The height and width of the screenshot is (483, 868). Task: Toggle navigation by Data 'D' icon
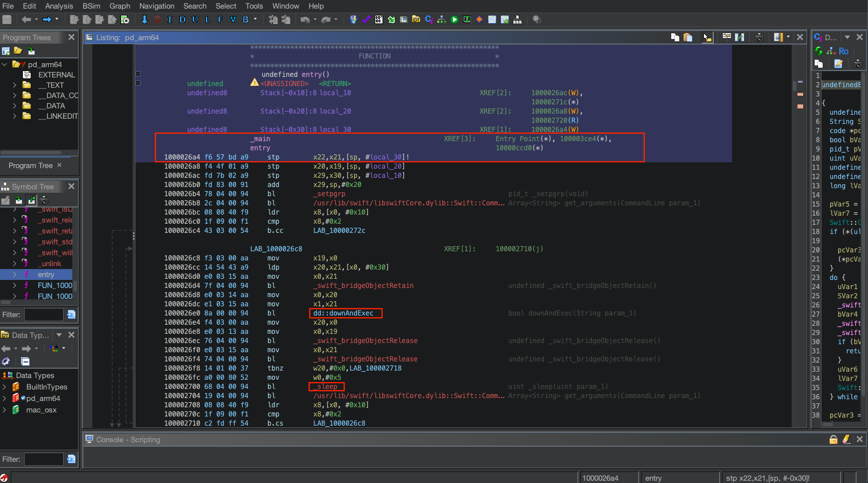click(182, 20)
